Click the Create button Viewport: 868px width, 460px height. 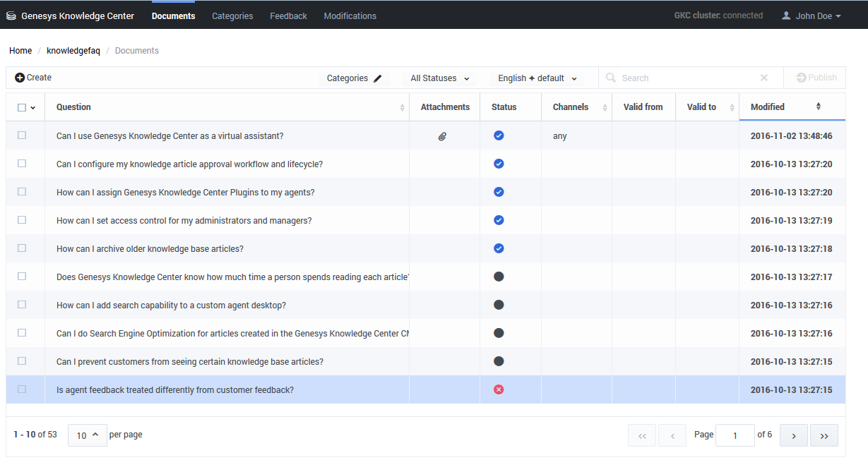click(x=33, y=78)
